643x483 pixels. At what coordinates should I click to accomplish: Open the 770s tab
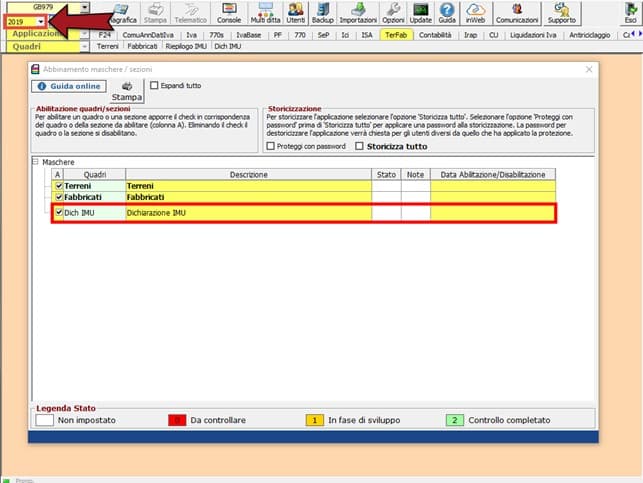217,35
